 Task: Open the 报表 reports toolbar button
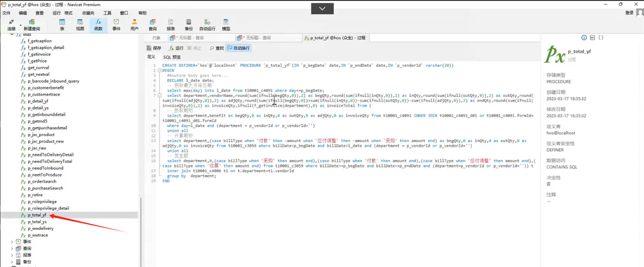(171, 25)
